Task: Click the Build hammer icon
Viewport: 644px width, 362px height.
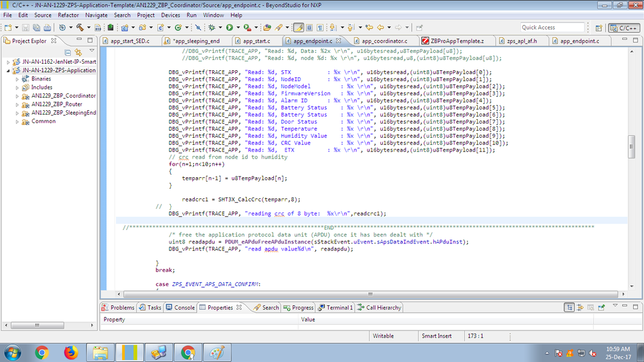Action: click(x=80, y=28)
